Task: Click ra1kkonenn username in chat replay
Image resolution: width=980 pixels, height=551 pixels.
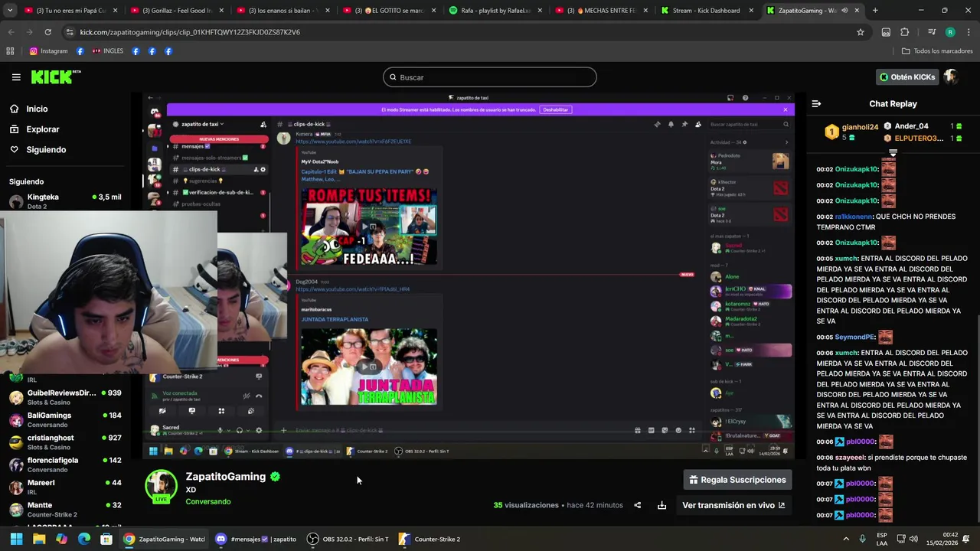Action: click(853, 217)
